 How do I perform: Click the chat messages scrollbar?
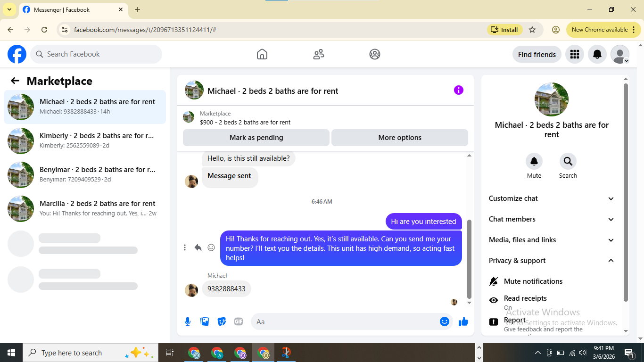469,259
